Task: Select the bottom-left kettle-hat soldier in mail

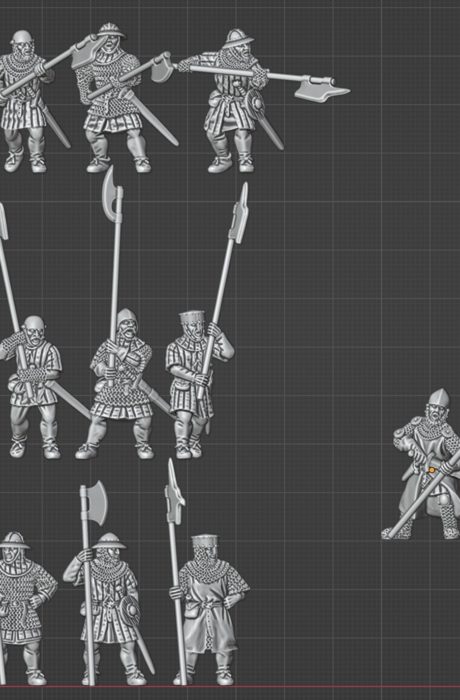Action: (x=25, y=609)
